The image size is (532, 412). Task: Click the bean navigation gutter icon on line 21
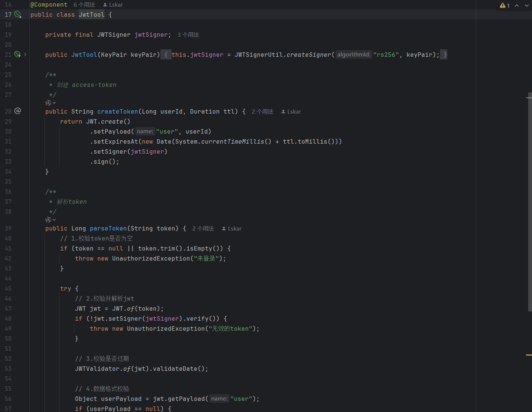click(x=17, y=54)
